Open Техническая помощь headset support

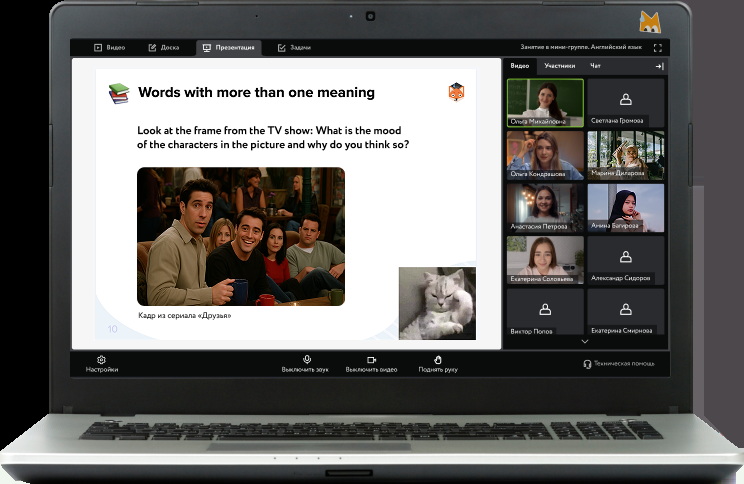click(619, 364)
